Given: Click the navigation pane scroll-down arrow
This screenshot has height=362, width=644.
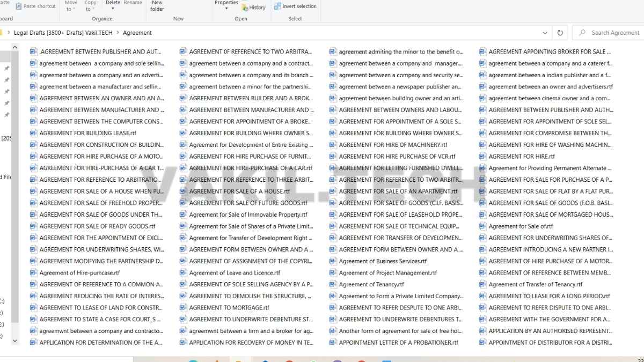Looking at the screenshot, I should point(14,341).
